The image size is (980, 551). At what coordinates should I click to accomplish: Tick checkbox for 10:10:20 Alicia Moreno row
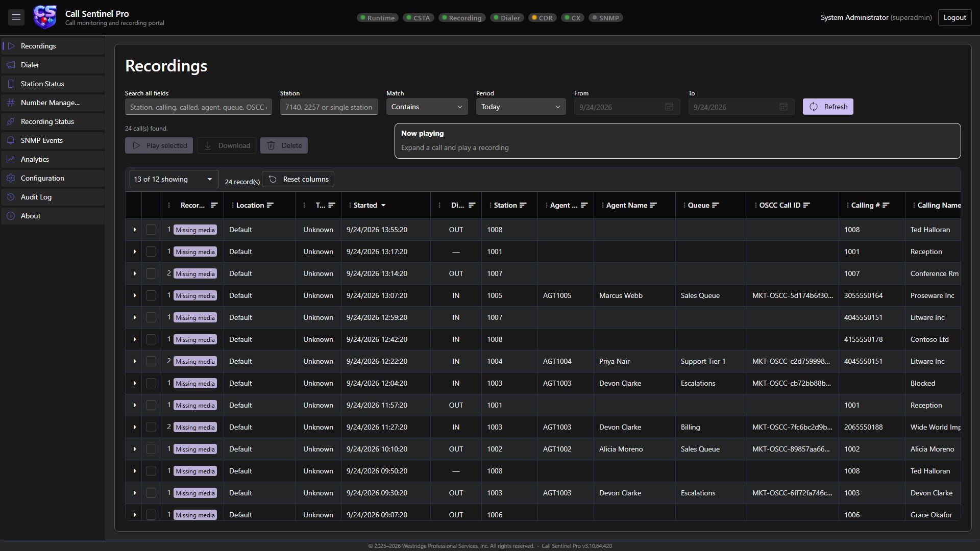coord(151,449)
